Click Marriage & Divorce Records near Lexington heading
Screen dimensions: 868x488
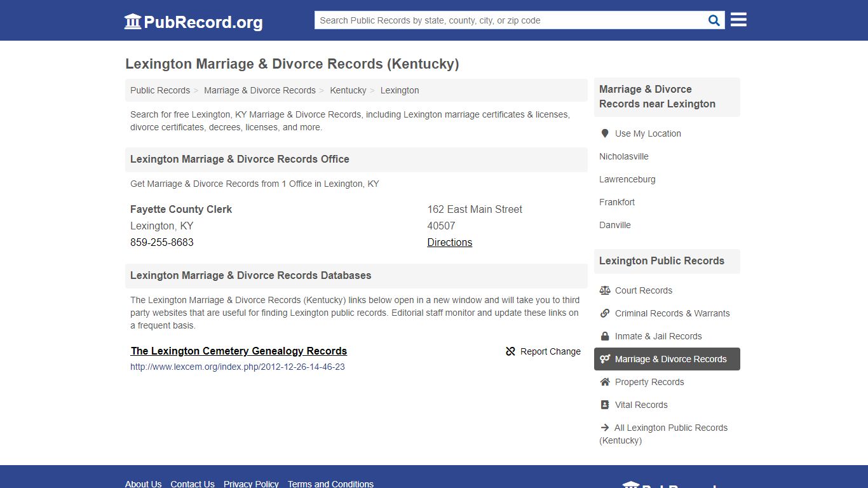point(657,97)
